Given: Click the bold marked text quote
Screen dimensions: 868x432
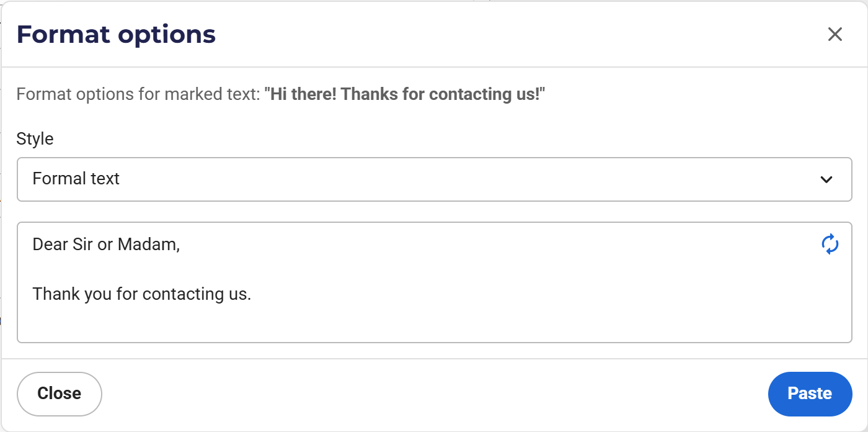Looking at the screenshot, I should pos(404,94).
